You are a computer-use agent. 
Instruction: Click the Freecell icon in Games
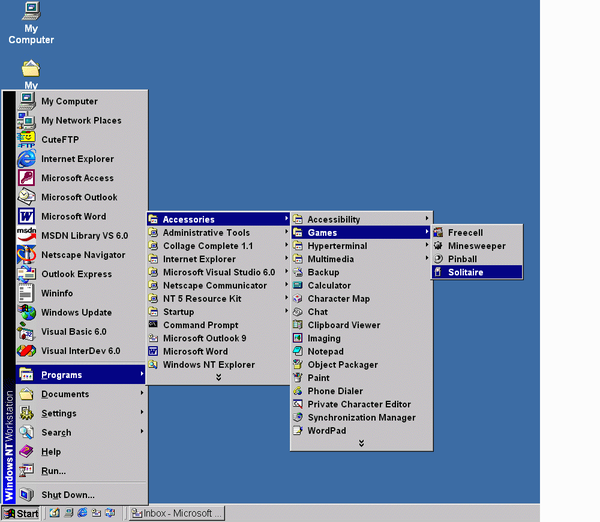[439, 233]
